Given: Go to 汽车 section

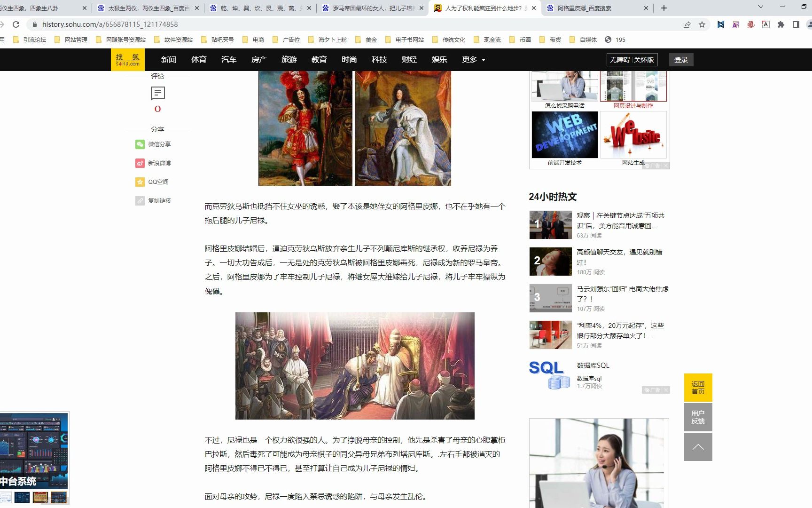Looking at the screenshot, I should click(x=229, y=60).
